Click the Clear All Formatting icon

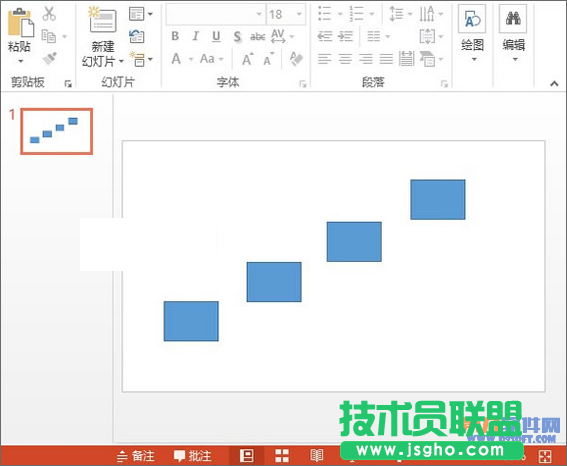point(297,59)
